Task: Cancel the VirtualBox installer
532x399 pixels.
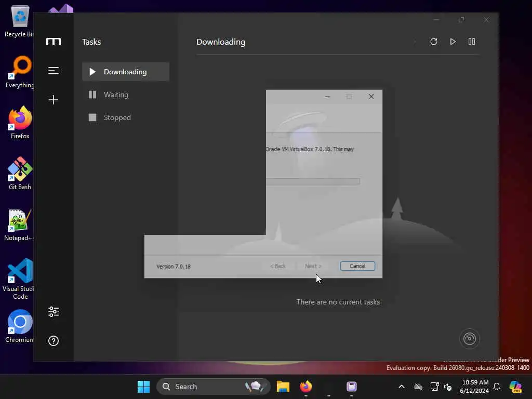Action: [357, 266]
